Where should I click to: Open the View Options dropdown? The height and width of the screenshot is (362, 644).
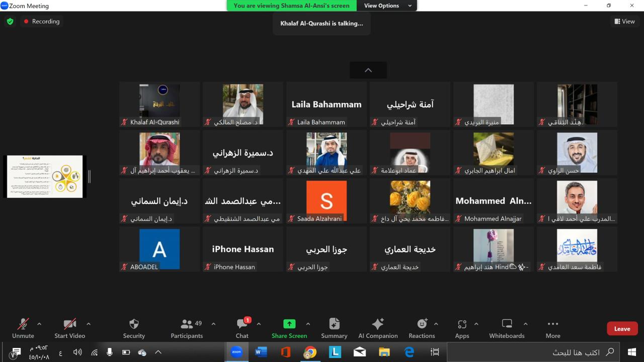pyautogui.click(x=387, y=6)
